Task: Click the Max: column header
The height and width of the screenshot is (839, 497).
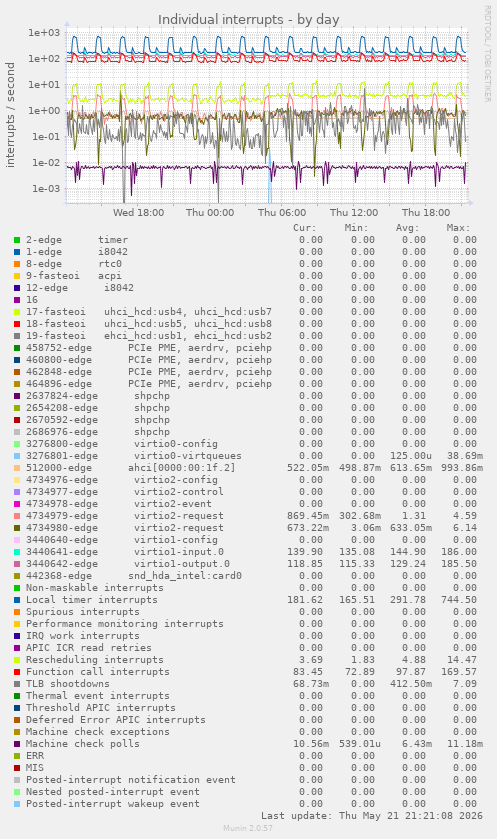Action: pyautogui.click(x=458, y=228)
